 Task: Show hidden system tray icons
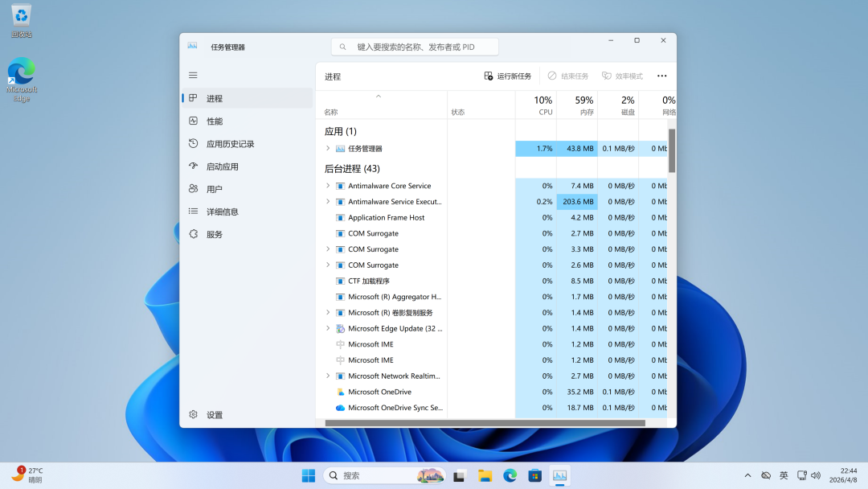(x=748, y=475)
